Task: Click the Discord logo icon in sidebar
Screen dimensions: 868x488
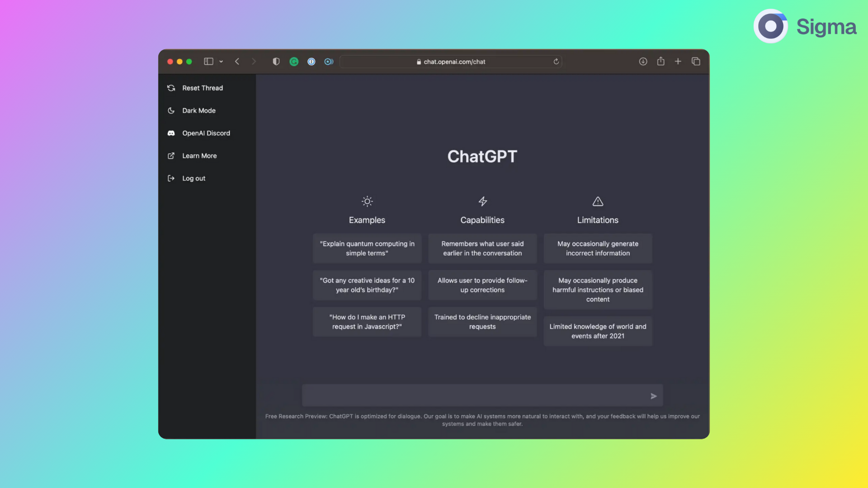Action: (171, 133)
